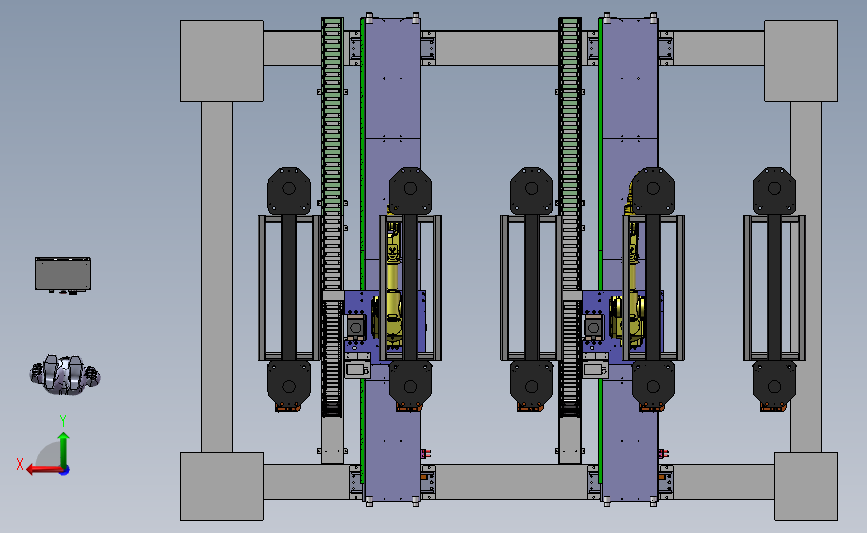This screenshot has height=533, width=867.
Task: Select the top-left frame corner block
Action: (222, 61)
